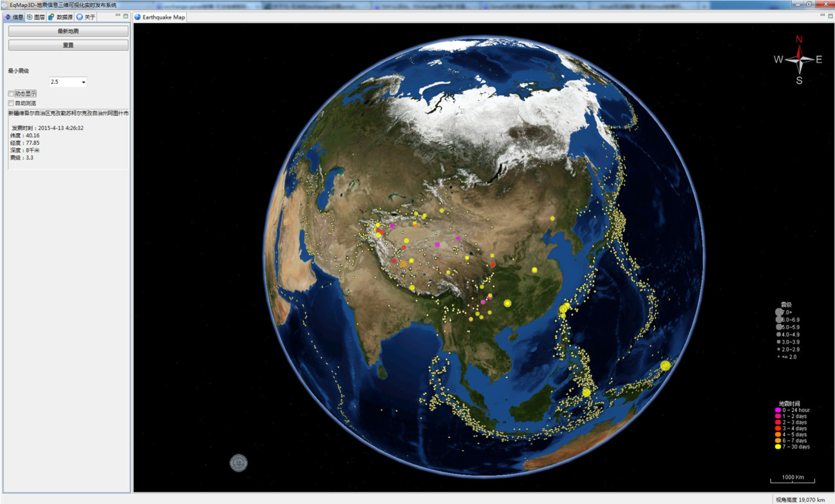Open the minimum magnitude 2.5 dropdown
Image resolution: width=835 pixels, height=504 pixels.
coord(83,82)
